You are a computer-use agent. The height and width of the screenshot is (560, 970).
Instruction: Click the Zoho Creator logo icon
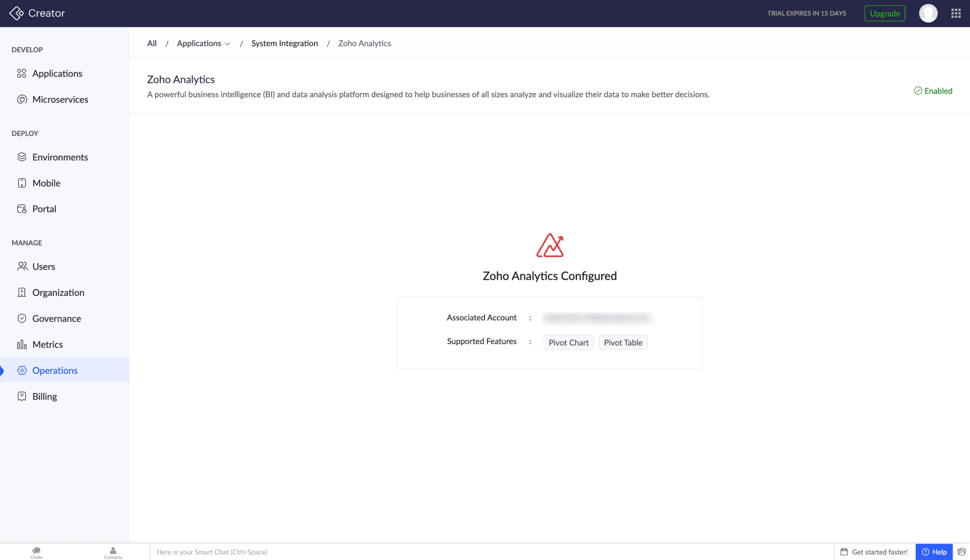(x=16, y=13)
